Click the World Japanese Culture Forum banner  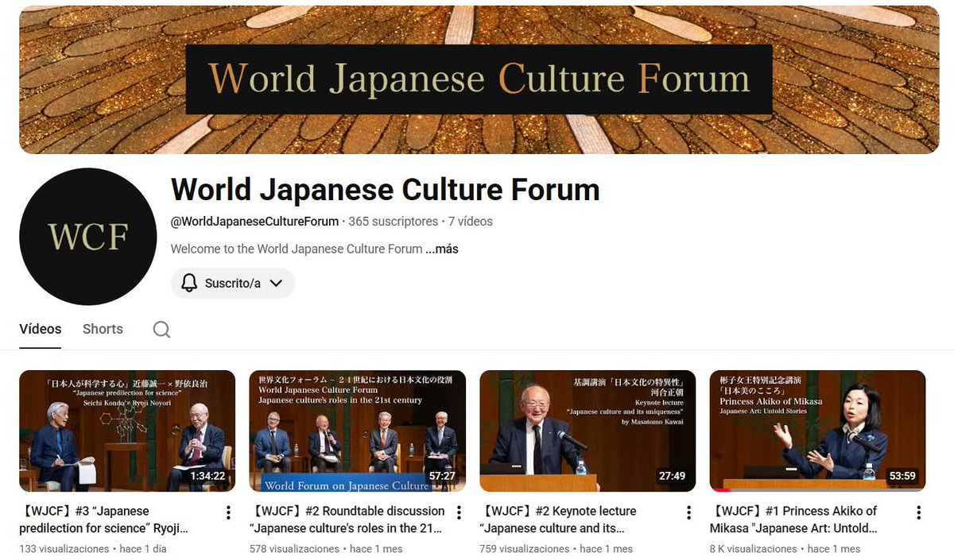[x=479, y=79]
